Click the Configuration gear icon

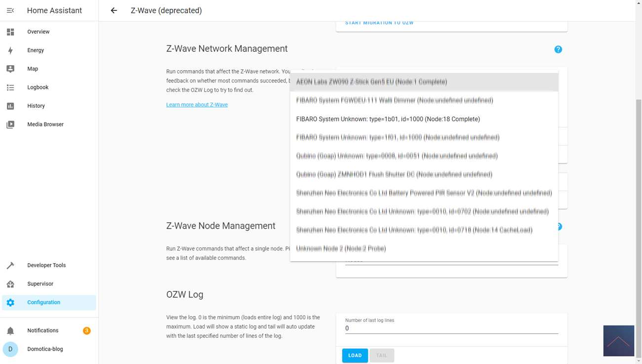pyautogui.click(x=10, y=303)
